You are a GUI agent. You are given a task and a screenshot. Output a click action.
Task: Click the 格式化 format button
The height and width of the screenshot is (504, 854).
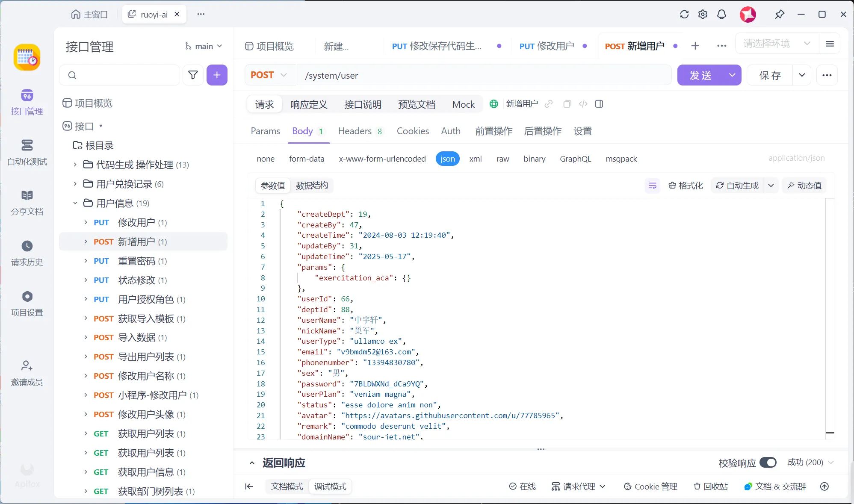[686, 186]
